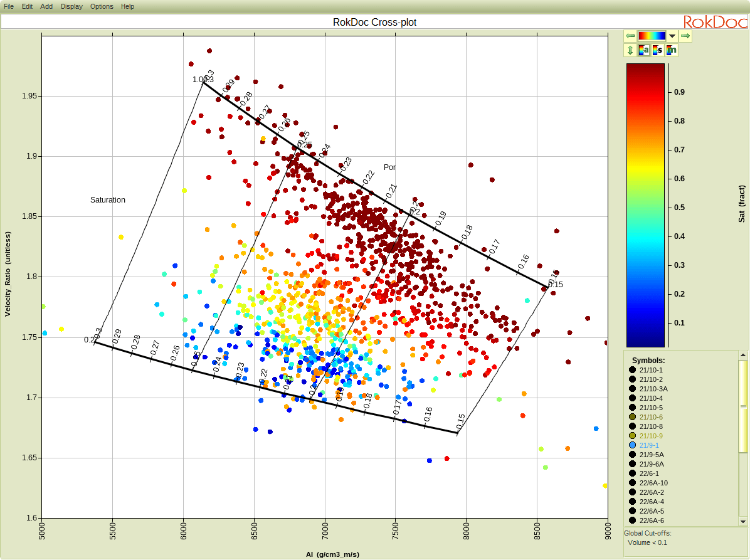
Task: Select well 21/10-1 in the Symbols list
Action: [651, 370]
